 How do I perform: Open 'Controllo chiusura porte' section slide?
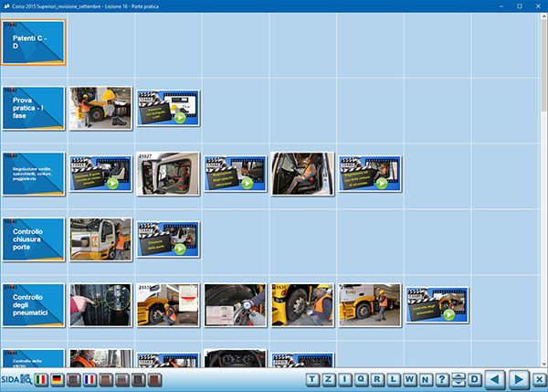tap(34, 239)
